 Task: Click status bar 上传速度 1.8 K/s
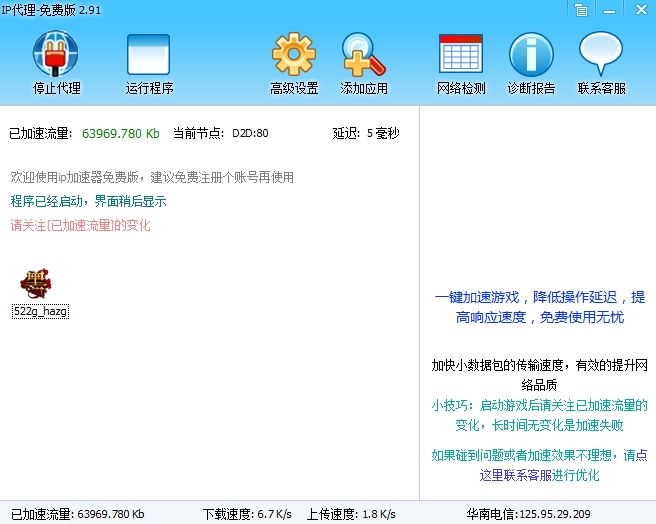(351, 514)
